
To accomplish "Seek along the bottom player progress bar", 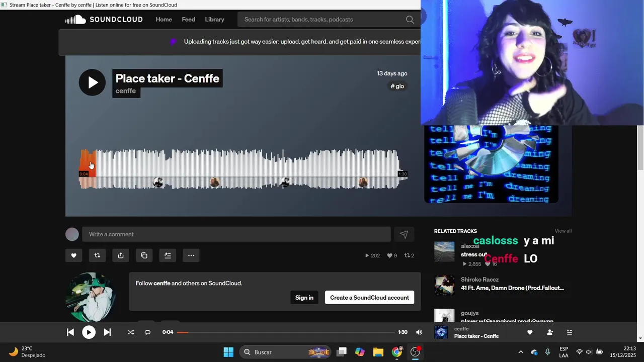I will point(286,332).
